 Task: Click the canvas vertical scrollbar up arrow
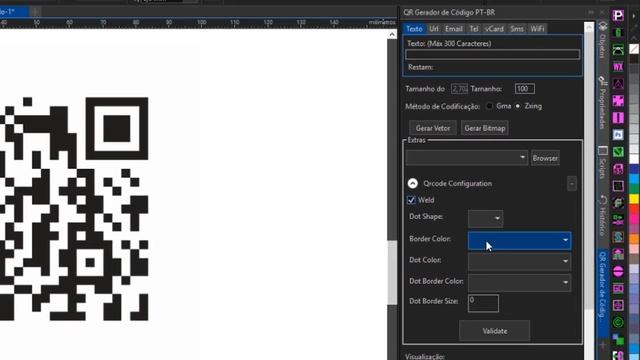(392, 35)
